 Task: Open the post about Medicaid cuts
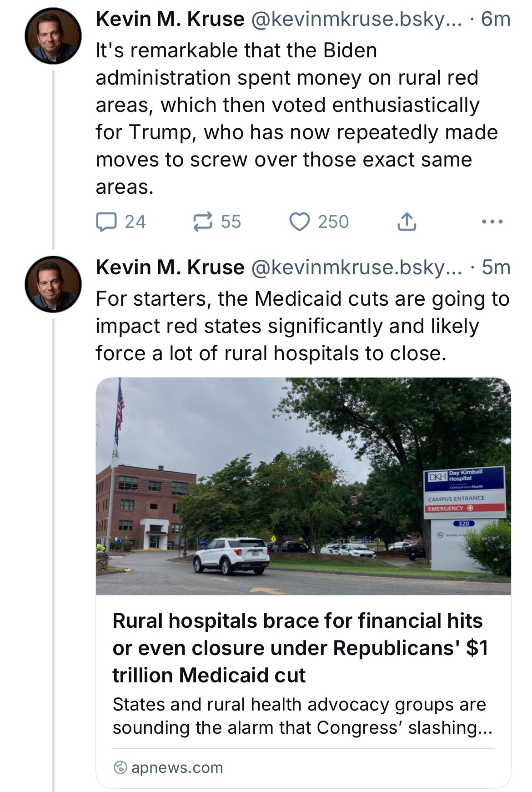tap(302, 326)
